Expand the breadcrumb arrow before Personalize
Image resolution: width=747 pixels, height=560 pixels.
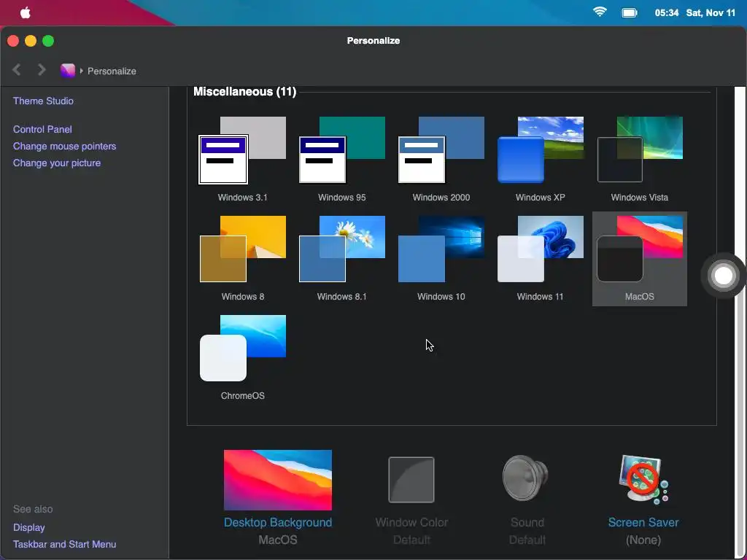pyautogui.click(x=82, y=71)
